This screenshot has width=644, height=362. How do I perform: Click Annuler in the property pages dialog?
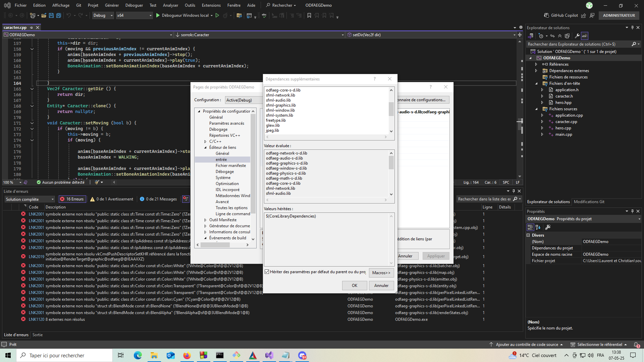[x=405, y=256]
